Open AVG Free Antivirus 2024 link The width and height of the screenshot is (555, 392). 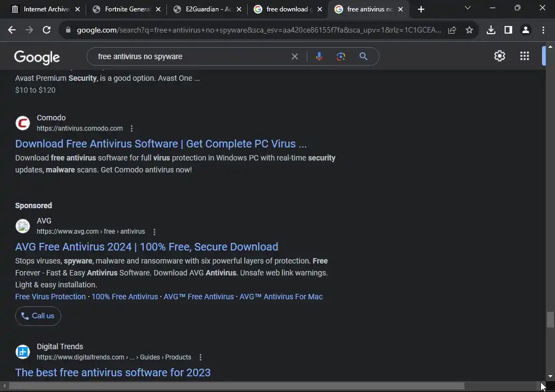146,247
